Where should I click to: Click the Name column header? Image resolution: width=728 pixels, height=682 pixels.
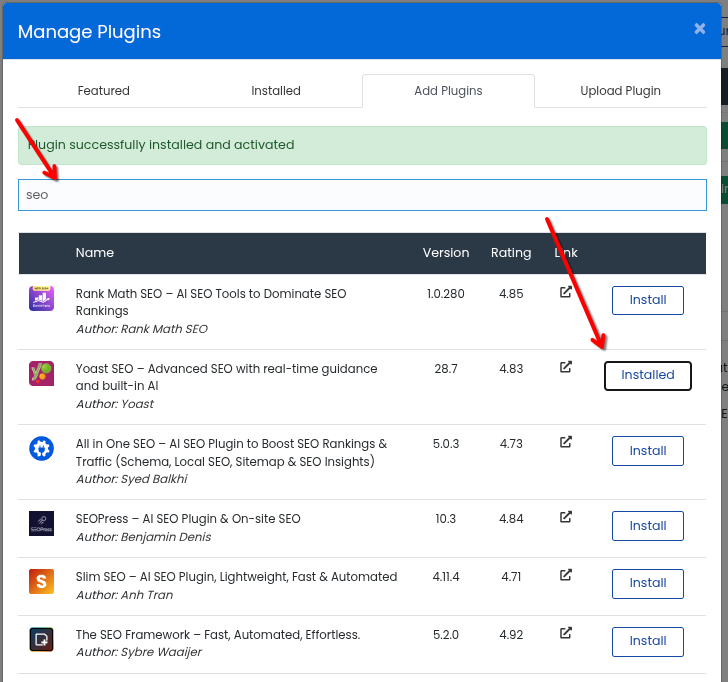click(x=95, y=253)
